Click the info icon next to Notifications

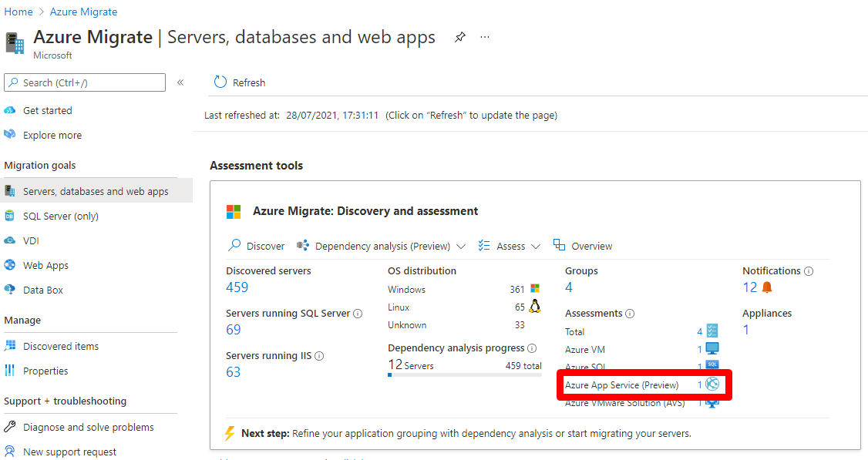tap(809, 271)
